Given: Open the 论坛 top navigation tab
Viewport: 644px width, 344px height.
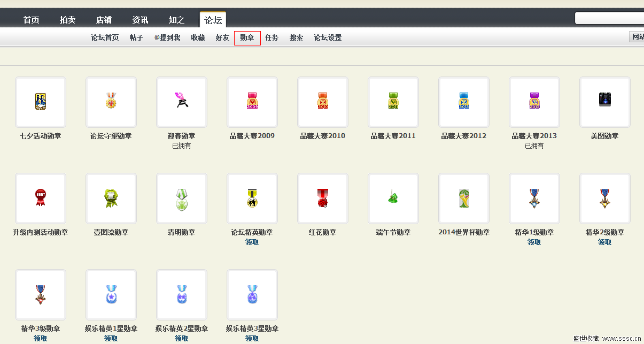Looking at the screenshot, I should [x=213, y=20].
